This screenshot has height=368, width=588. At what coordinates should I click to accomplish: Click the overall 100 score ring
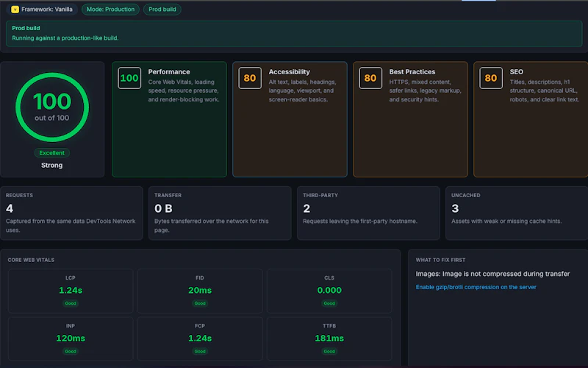[x=52, y=107]
